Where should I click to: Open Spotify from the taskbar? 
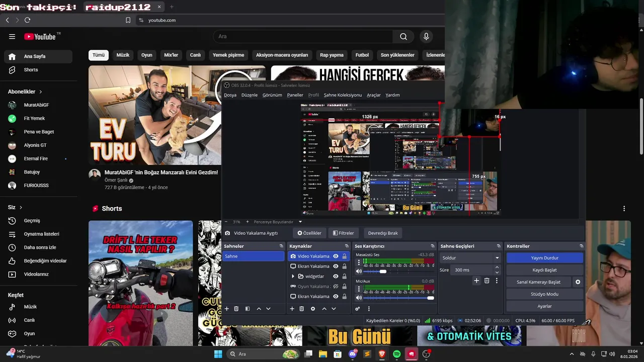click(x=396, y=354)
